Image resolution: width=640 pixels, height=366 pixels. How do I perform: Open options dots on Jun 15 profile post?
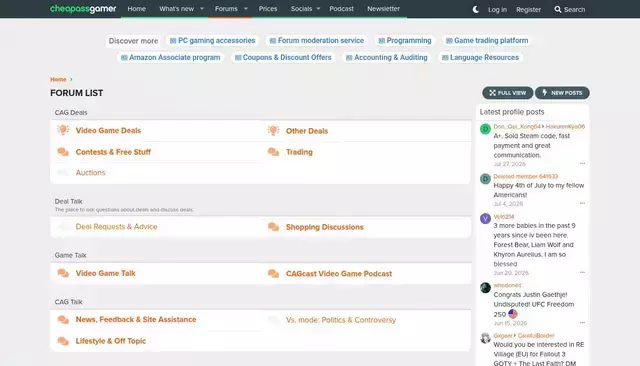tap(582, 322)
